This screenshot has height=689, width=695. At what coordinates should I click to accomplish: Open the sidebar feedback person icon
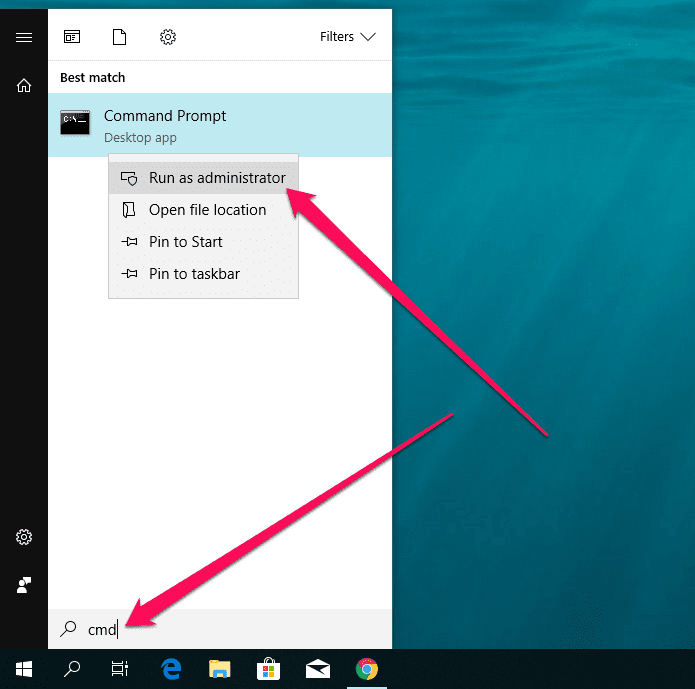pos(24,585)
